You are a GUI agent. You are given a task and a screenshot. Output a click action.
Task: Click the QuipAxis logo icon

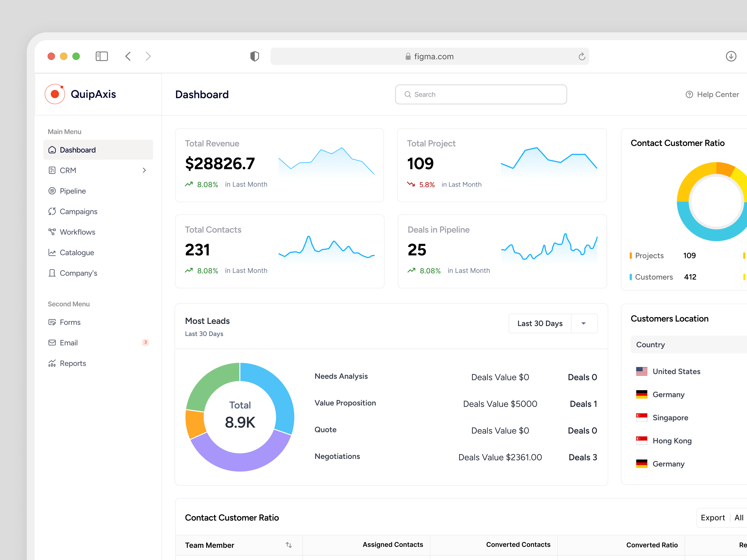click(55, 94)
